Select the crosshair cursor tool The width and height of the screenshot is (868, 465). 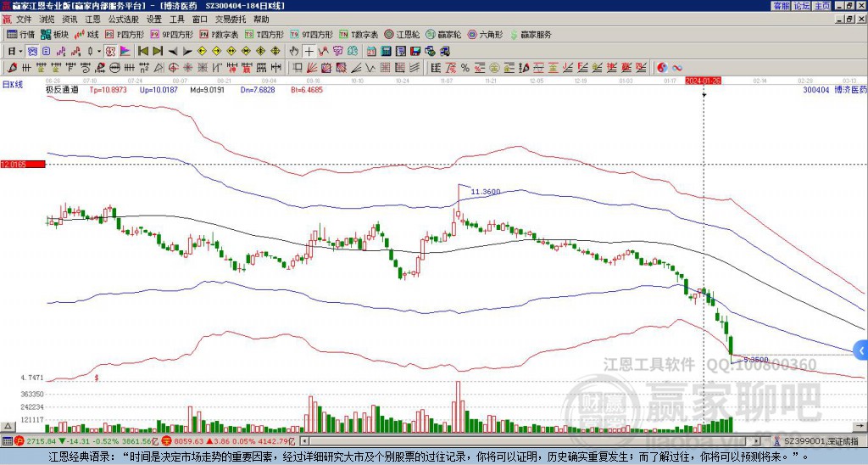311,51
